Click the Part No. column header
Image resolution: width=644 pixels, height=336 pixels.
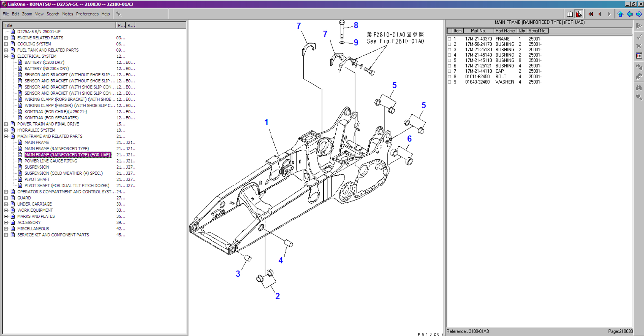pyautogui.click(x=478, y=31)
